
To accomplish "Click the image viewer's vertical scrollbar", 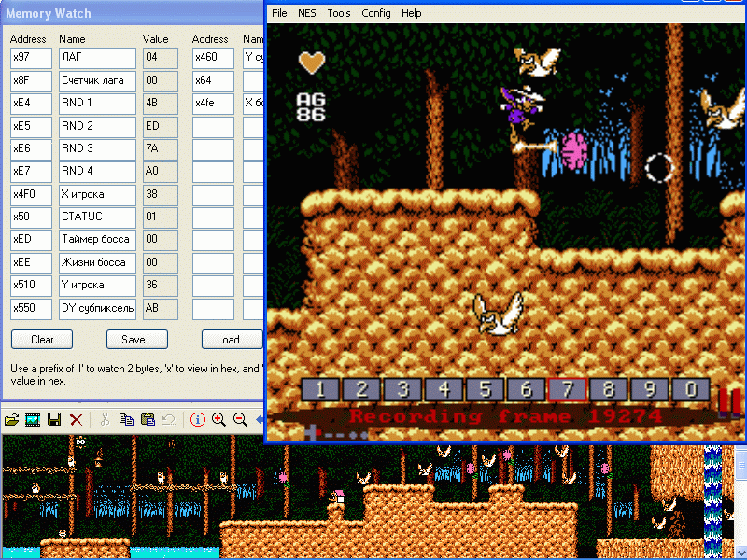I will point(741,502).
